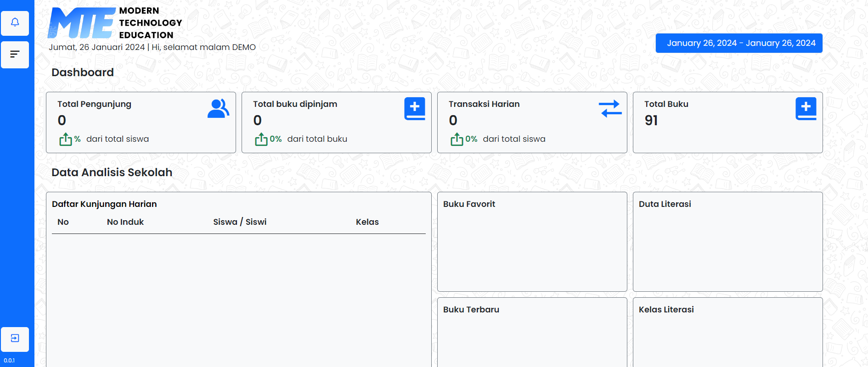This screenshot has height=367, width=868.
Task: Sort by the No Induk column header
Action: pyautogui.click(x=125, y=222)
